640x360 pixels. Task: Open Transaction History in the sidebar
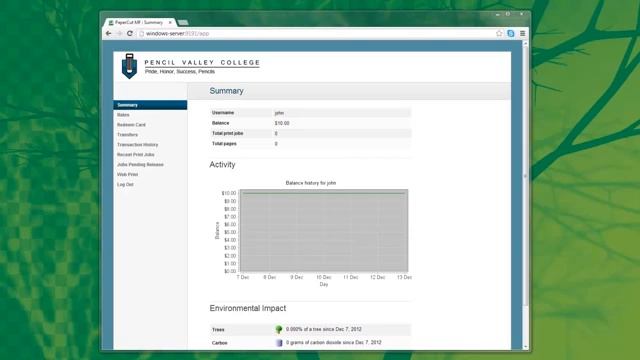(138, 145)
